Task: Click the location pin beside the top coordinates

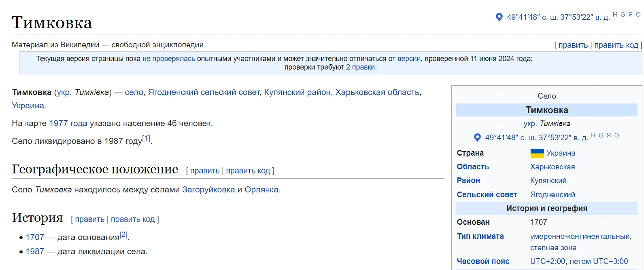Action: click(499, 17)
